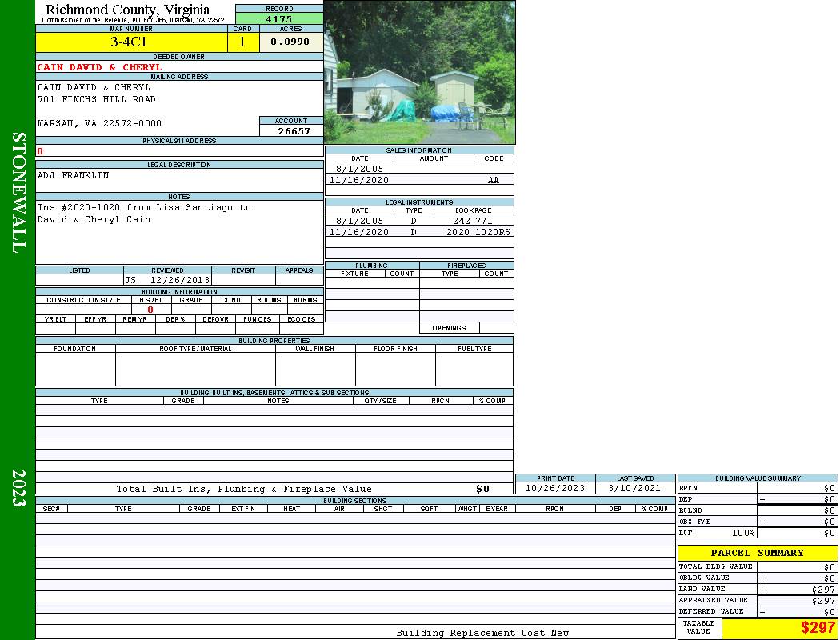Click the red taxable value $297

(x=818, y=628)
